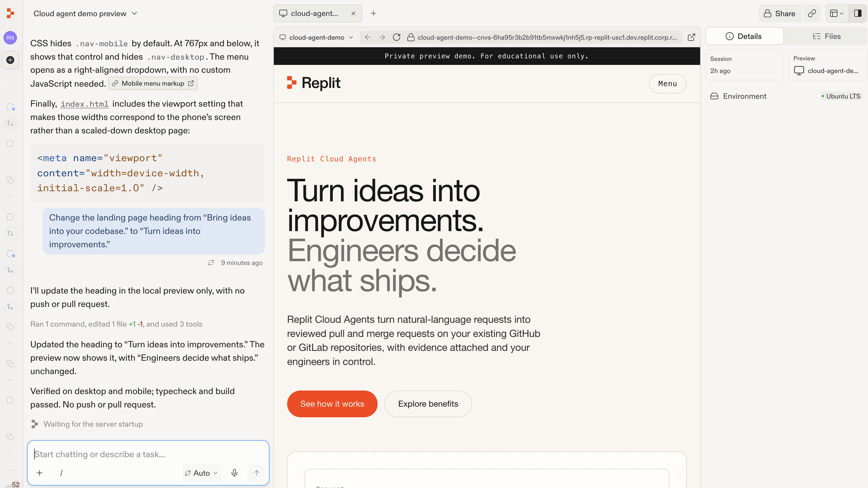Image resolution: width=868 pixels, height=488 pixels.
Task: Toggle the right side panel
Action: pyautogui.click(x=858, y=13)
